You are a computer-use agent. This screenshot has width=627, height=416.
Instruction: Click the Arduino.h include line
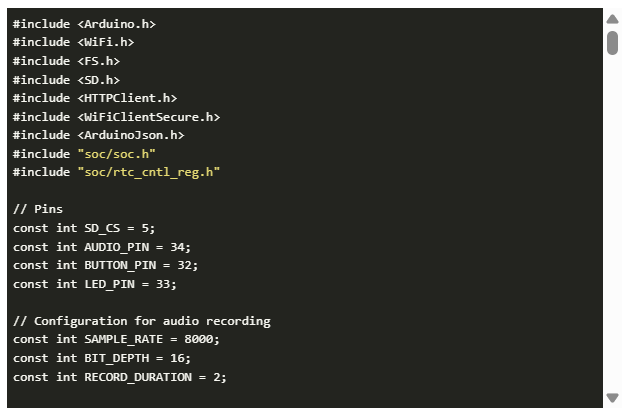tap(84, 24)
